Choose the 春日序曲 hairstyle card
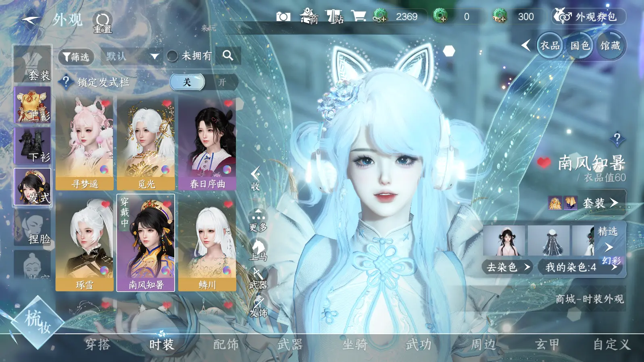 coord(207,143)
